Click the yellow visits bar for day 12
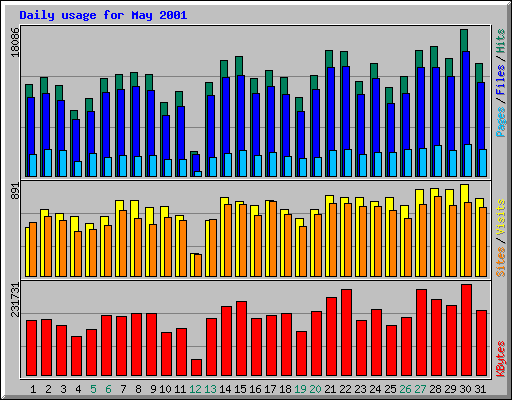Image resolution: width=512 pixels, height=400 pixels. (x=192, y=265)
